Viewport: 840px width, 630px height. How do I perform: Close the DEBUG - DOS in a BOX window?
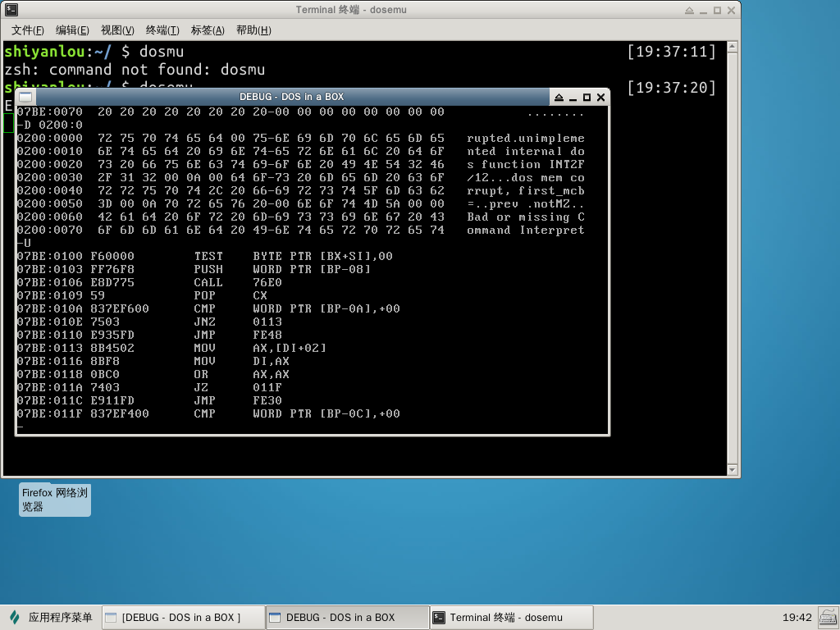tap(600, 97)
